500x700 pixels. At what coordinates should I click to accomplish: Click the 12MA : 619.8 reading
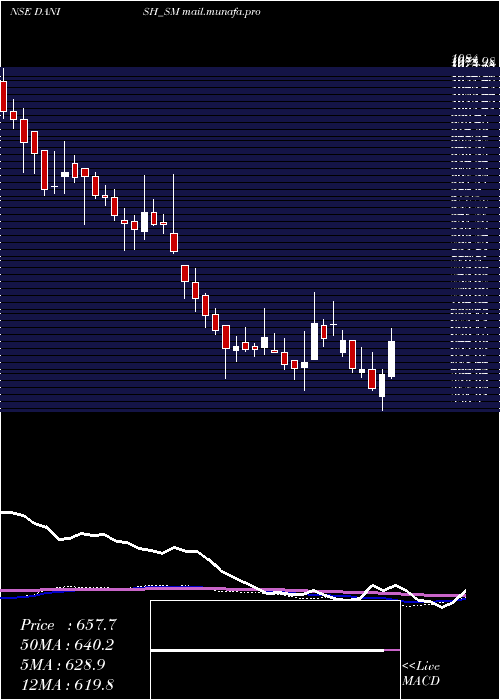67,684
